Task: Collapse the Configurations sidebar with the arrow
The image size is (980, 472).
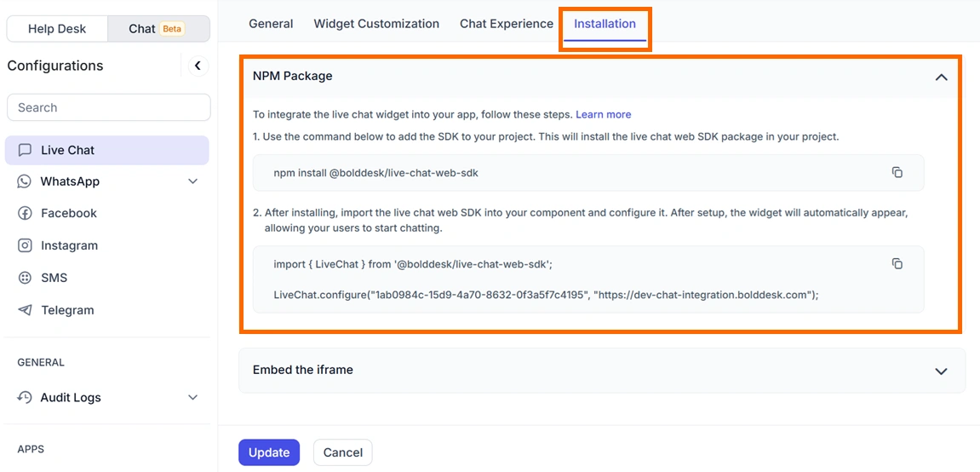Action: click(198, 66)
